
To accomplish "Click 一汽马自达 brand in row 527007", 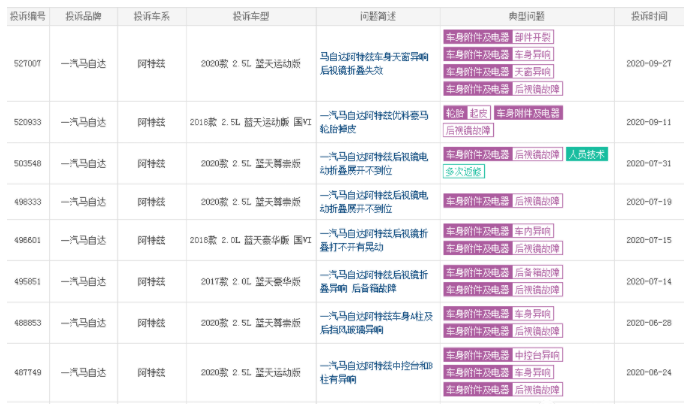I will [83, 64].
